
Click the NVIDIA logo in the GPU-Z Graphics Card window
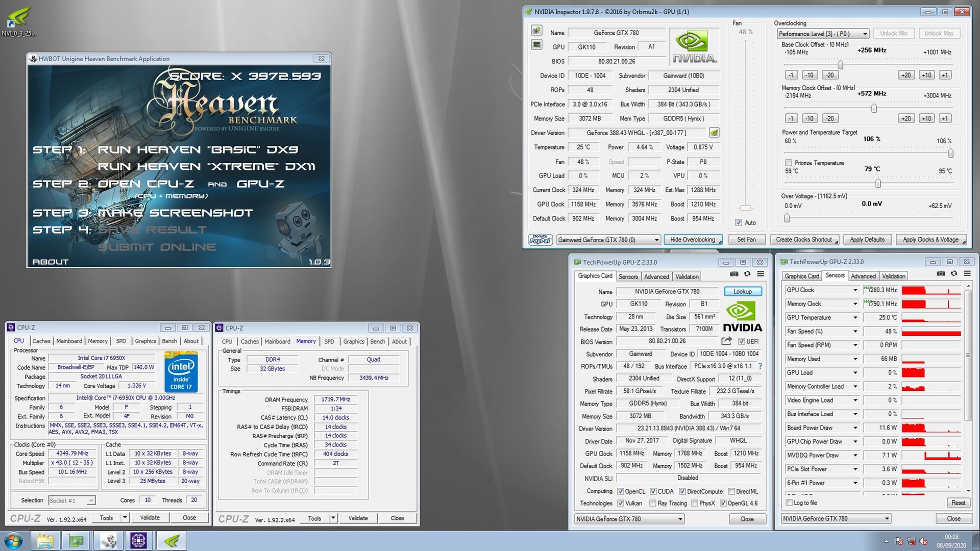742,317
